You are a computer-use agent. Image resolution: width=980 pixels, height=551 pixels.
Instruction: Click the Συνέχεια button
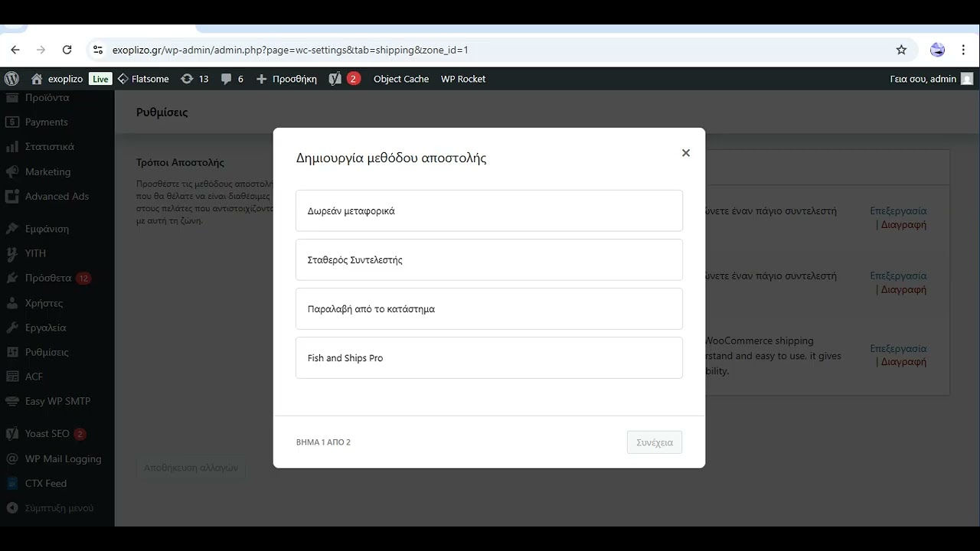point(655,442)
